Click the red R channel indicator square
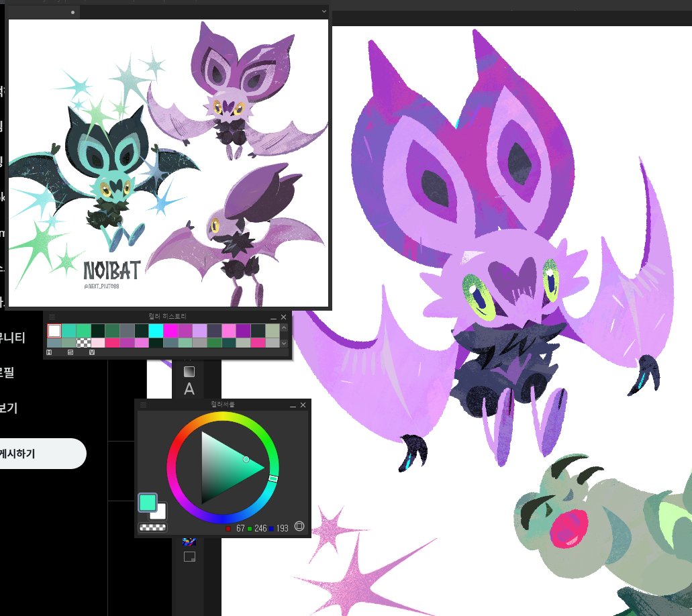Screen dimensions: 692x616 (228, 528)
